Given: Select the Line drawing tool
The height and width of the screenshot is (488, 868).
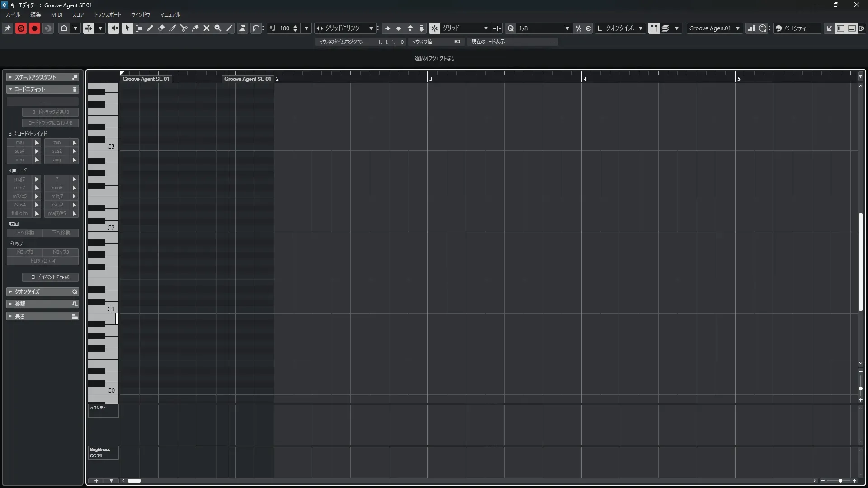Looking at the screenshot, I should point(229,28).
